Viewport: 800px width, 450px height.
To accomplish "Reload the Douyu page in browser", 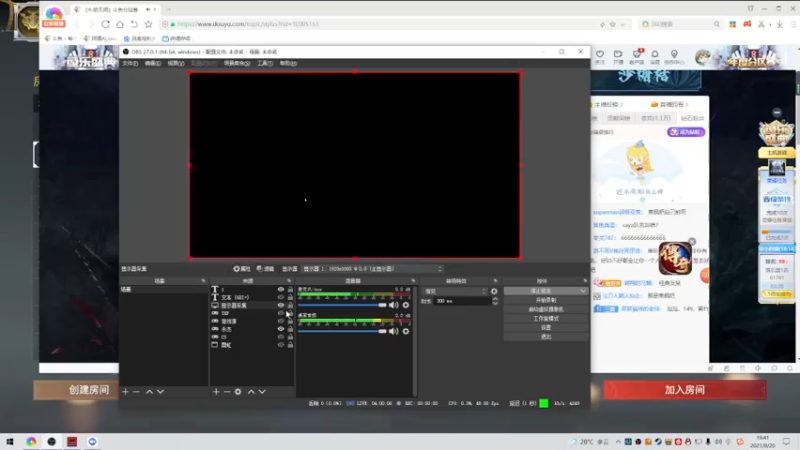I will [x=106, y=24].
